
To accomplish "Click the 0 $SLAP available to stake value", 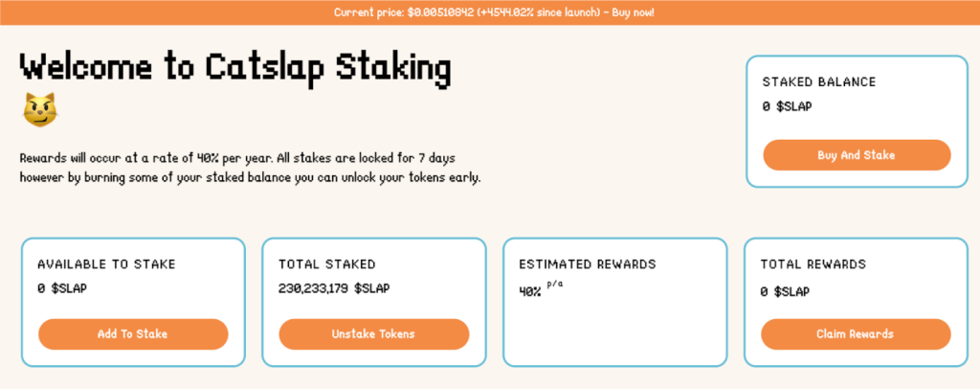I will click(62, 287).
